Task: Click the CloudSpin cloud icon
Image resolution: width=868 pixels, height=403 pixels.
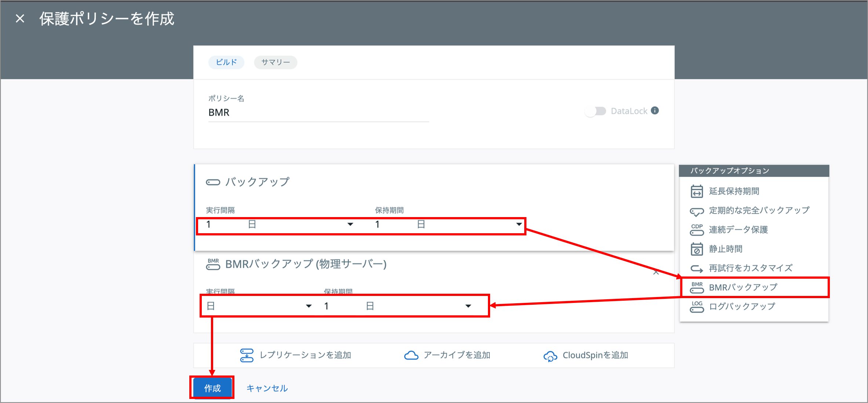Action: click(x=550, y=356)
